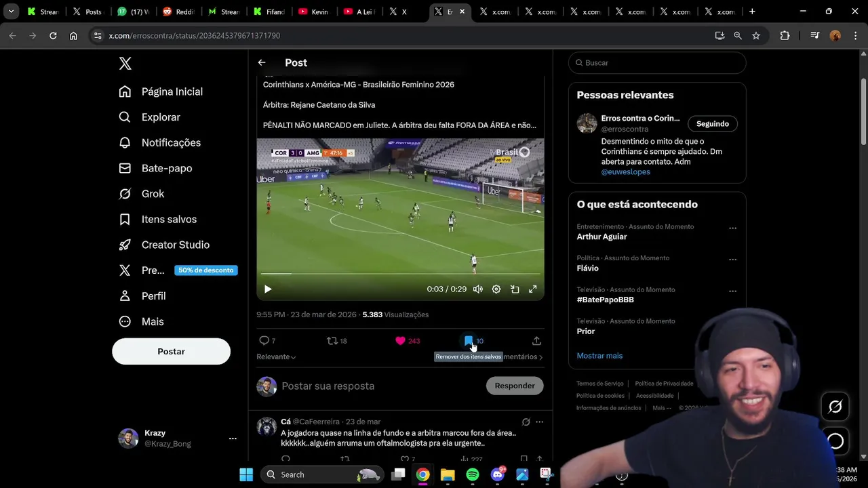Open more options for Arthur Aguiar trend
The width and height of the screenshot is (868, 488).
[732, 228]
